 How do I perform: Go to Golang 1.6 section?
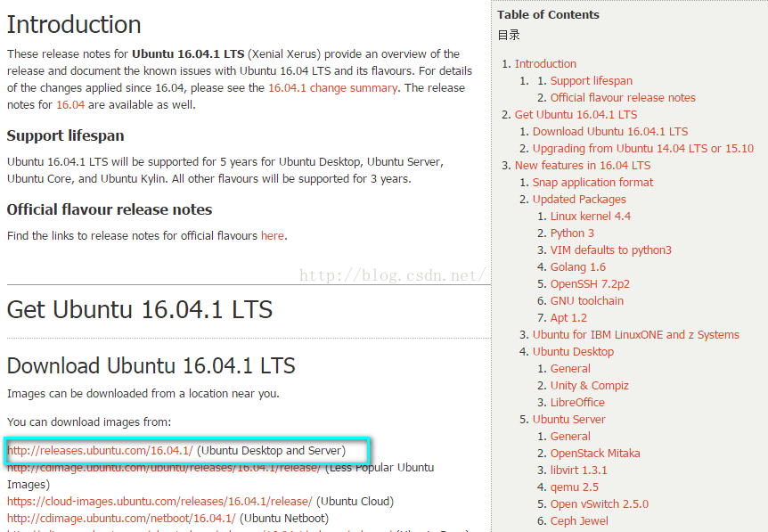(x=578, y=267)
